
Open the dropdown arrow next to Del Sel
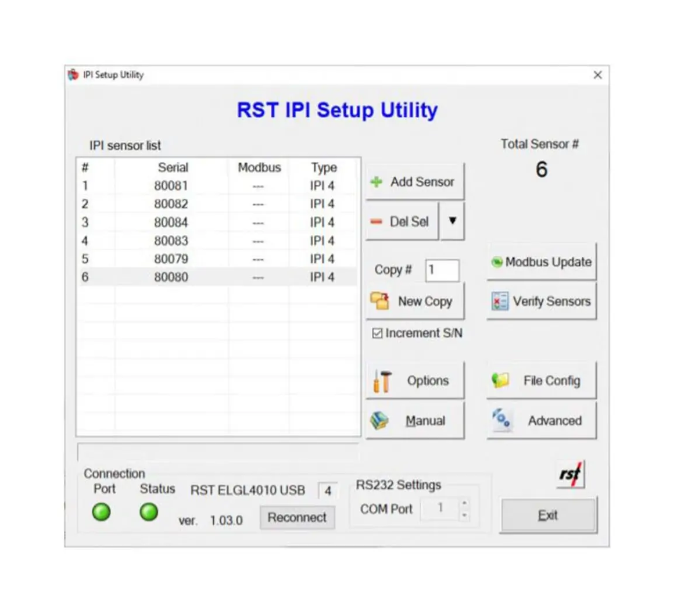click(x=452, y=221)
